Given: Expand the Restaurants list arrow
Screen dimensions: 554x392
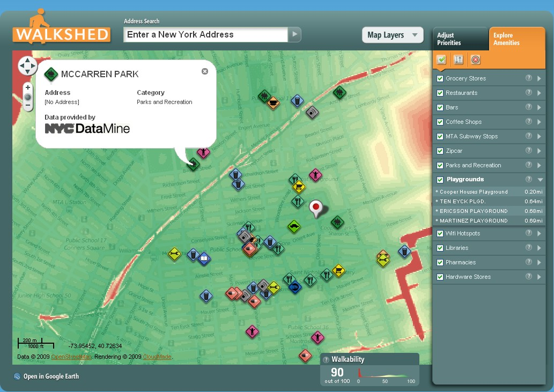Looking at the screenshot, I should click(x=539, y=93).
